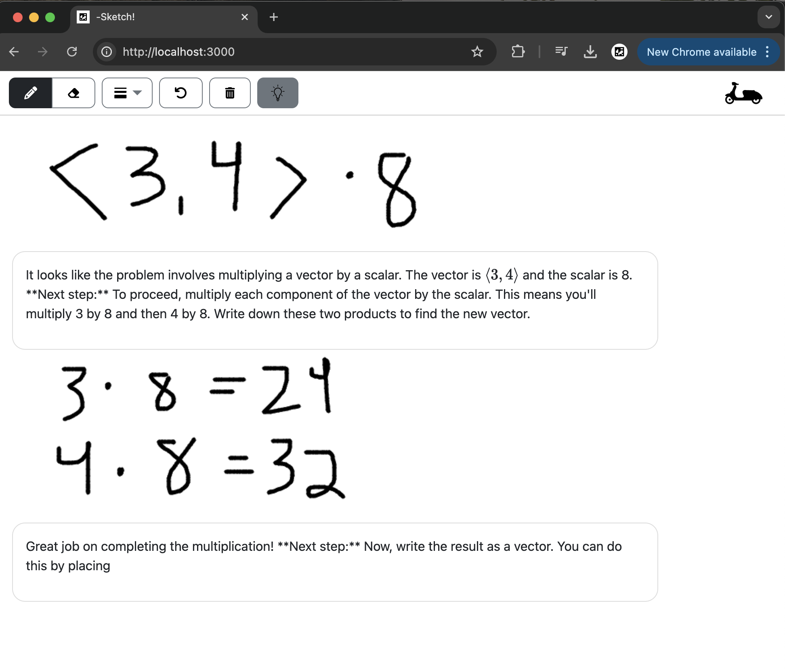The height and width of the screenshot is (672, 785).
Task: Reload the current page
Action: click(x=72, y=52)
